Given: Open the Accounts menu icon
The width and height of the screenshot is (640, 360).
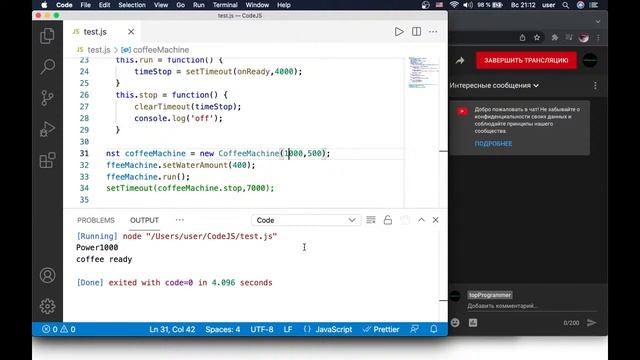Looking at the screenshot, I should pyautogui.click(x=47, y=276).
